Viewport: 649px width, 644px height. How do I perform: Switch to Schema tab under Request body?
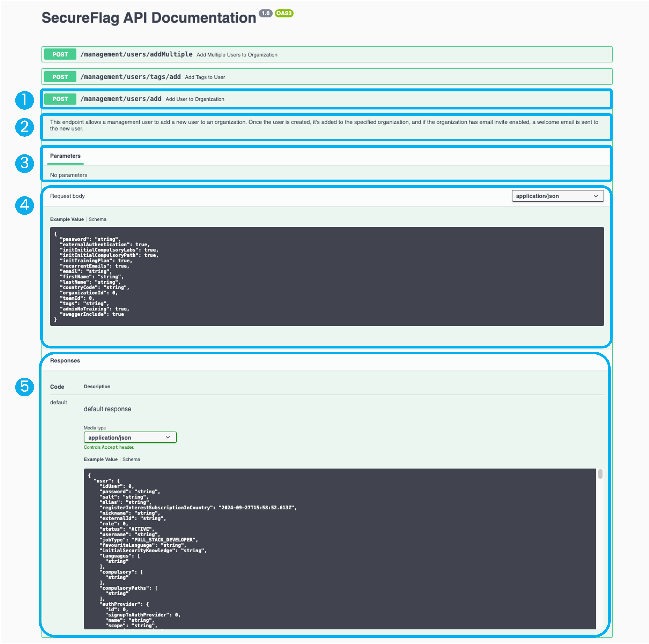coord(97,219)
